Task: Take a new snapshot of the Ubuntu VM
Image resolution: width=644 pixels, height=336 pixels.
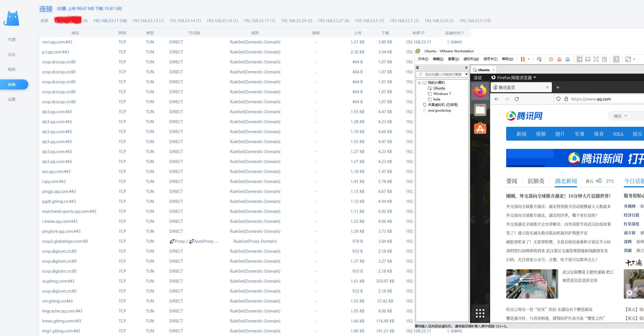Action: (551, 59)
